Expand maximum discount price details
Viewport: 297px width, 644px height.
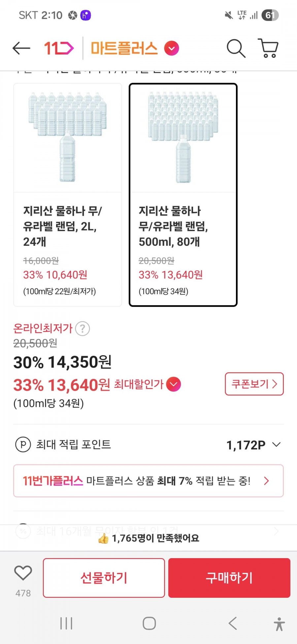coord(174,384)
